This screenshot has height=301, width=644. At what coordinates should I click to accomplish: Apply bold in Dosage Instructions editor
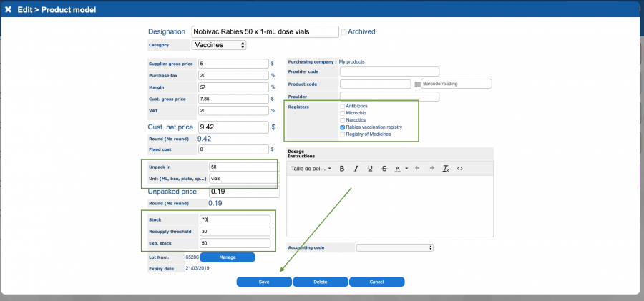pos(342,168)
